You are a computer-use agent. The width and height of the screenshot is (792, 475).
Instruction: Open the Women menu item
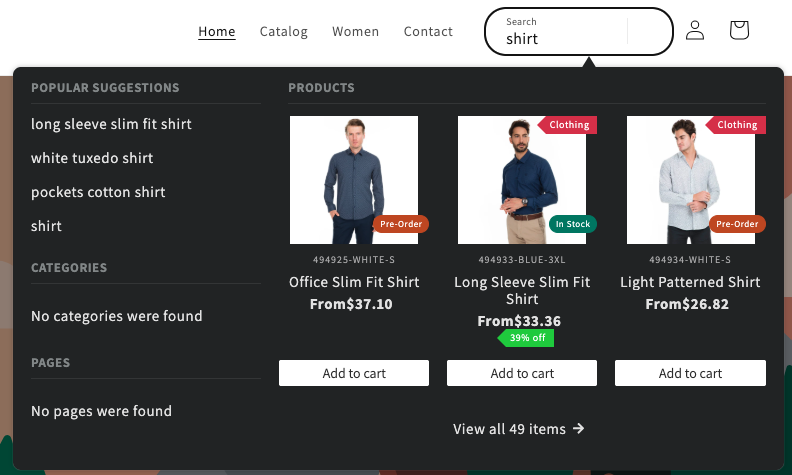click(x=356, y=31)
